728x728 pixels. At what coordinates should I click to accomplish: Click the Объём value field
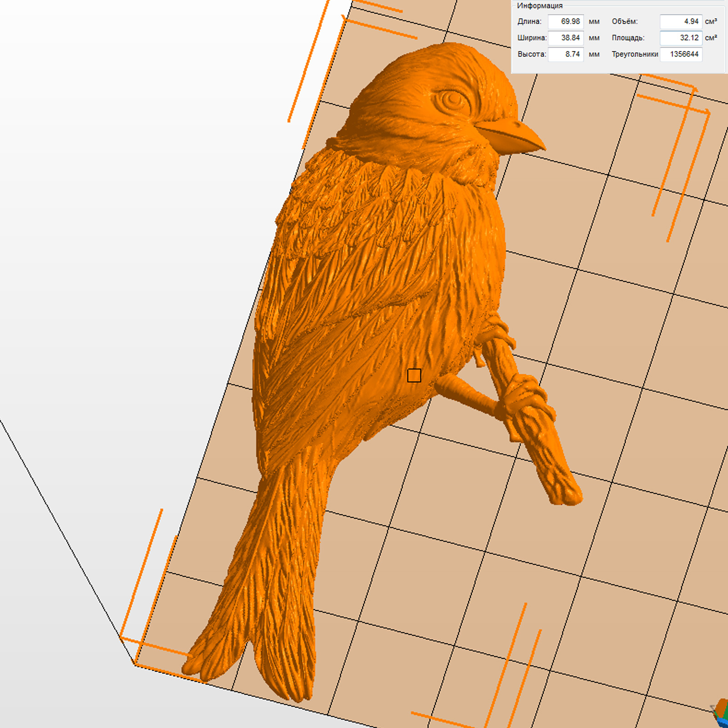tap(681, 21)
